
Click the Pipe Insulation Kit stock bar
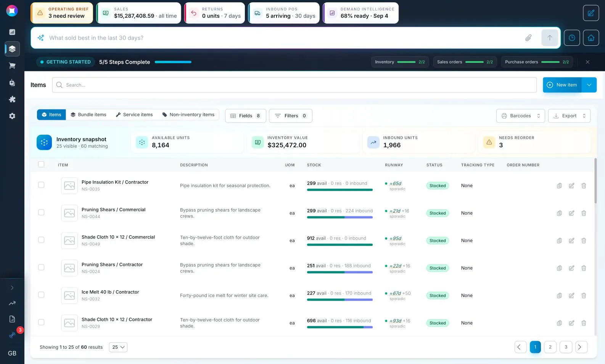[340, 190]
